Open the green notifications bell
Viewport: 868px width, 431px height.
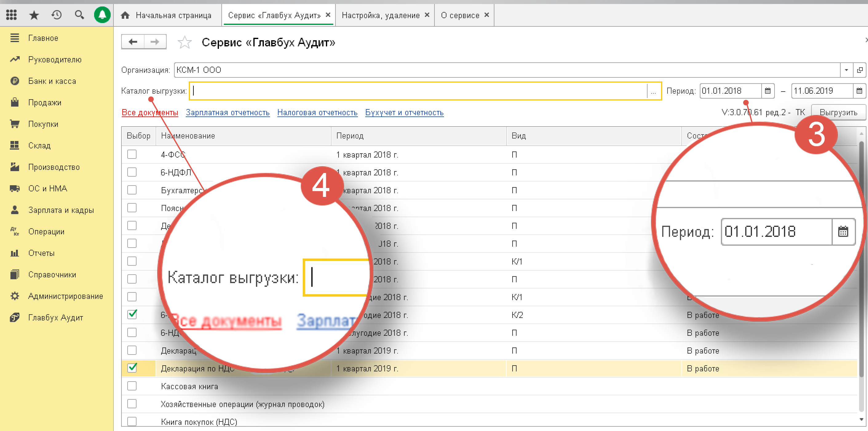[102, 15]
